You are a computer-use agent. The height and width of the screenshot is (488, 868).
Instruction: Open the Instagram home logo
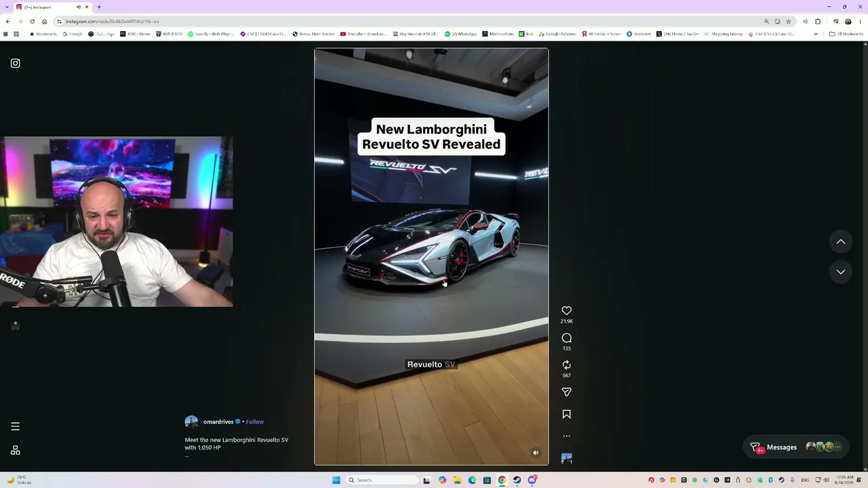point(16,64)
